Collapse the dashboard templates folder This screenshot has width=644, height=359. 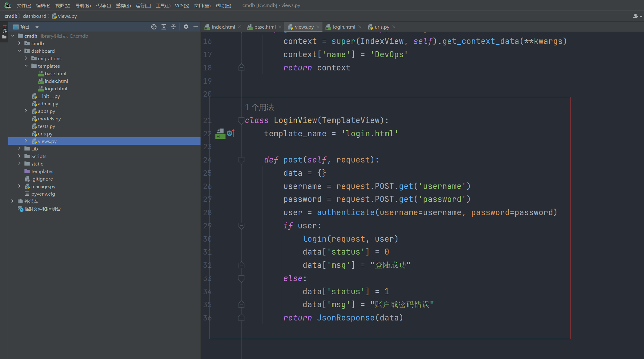26,66
